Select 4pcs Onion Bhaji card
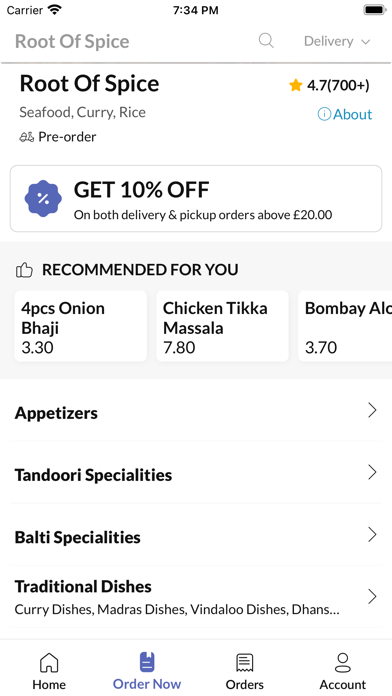This screenshot has width=392, height=696. tap(81, 326)
